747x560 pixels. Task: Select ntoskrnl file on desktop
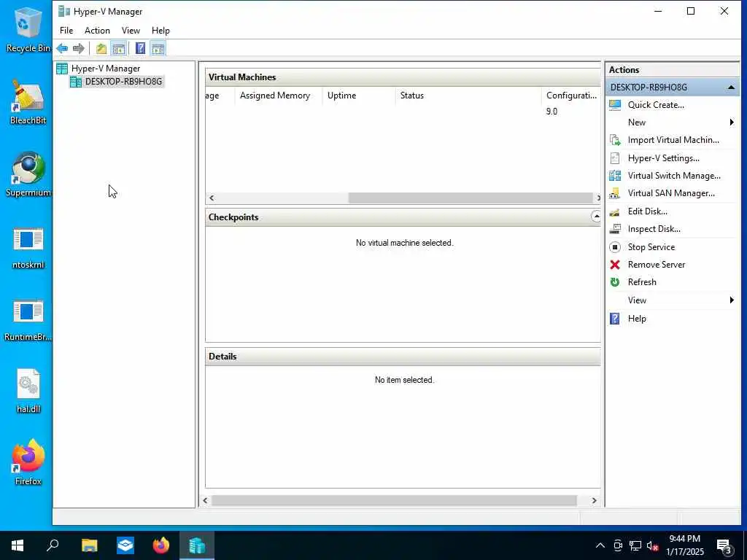pos(28,248)
